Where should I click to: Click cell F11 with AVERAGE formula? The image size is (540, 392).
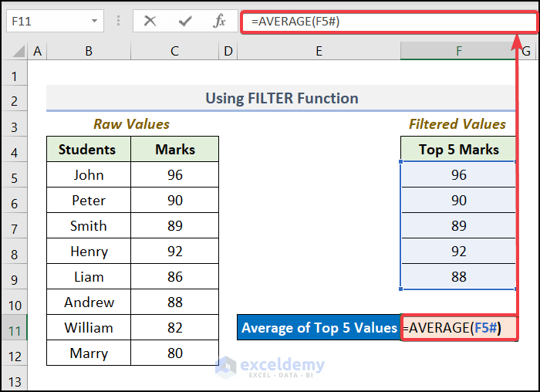(459, 328)
